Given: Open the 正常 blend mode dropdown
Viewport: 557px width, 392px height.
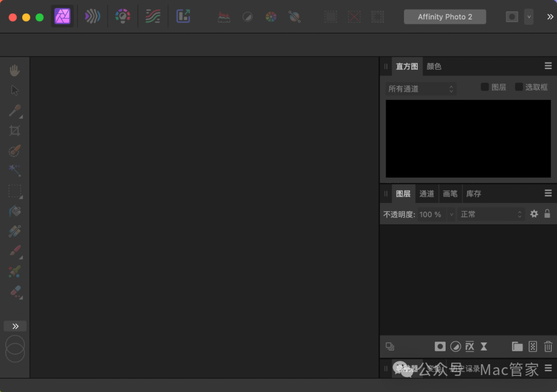Looking at the screenshot, I should point(491,214).
